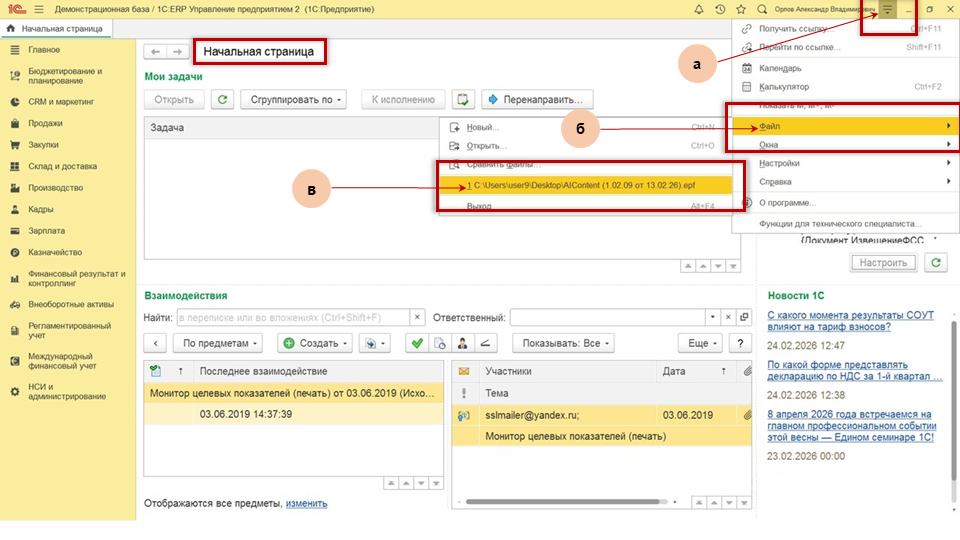Image resolution: width=960 pixels, height=540 pixels.
Task: Open the service menu icon at top right
Action: 887,9
